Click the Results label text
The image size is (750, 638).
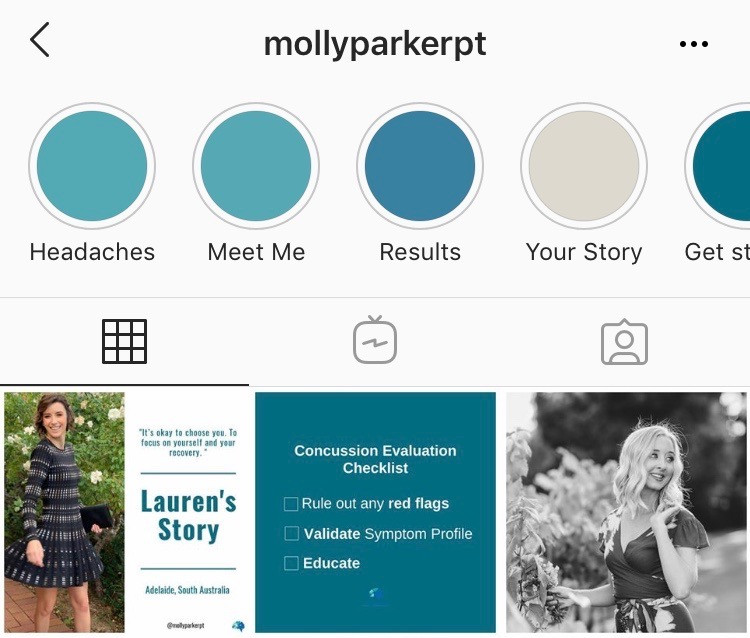[420, 252]
